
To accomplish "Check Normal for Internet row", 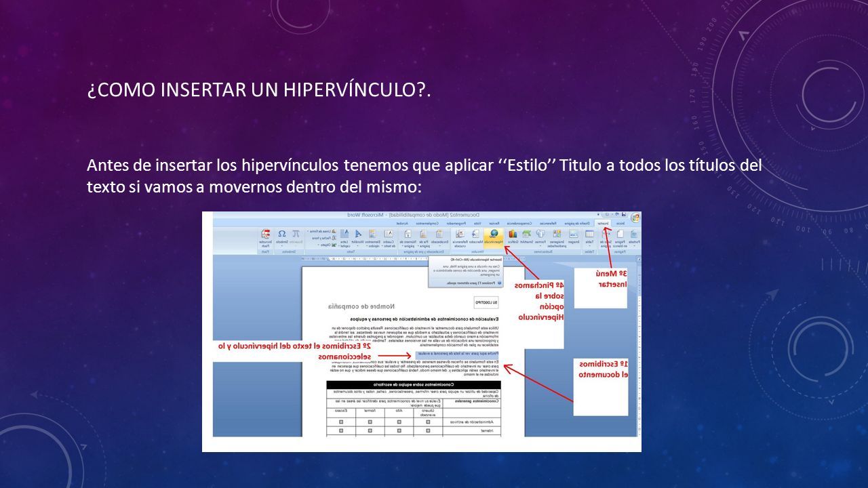I will point(370,430).
